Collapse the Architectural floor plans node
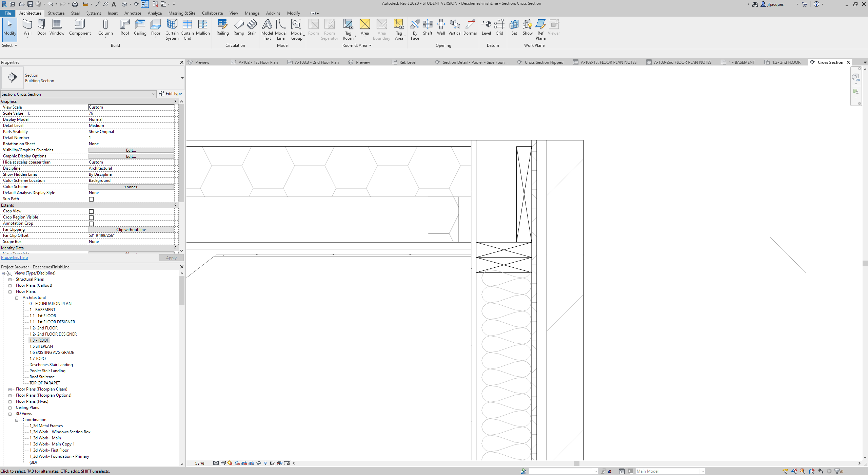 (17, 298)
